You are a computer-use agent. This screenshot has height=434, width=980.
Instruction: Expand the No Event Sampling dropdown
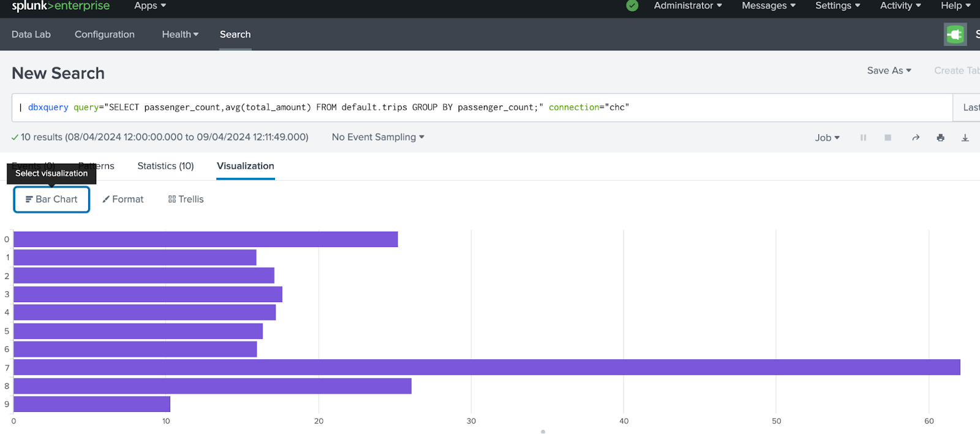(x=378, y=137)
